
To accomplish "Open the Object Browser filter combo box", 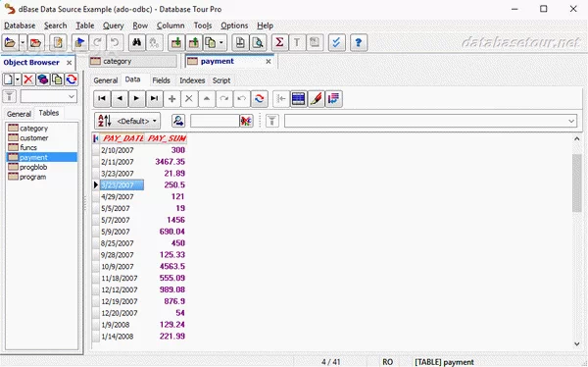I will click(49, 96).
